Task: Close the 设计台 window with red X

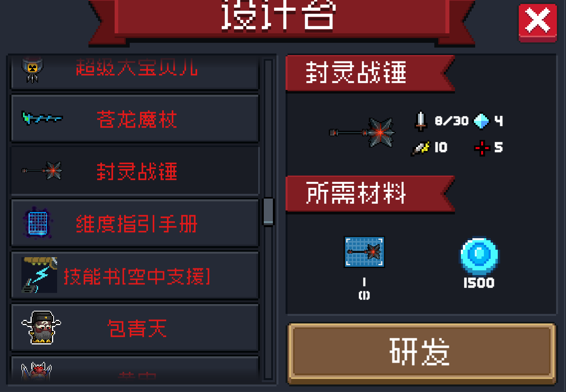Action: 537,23
